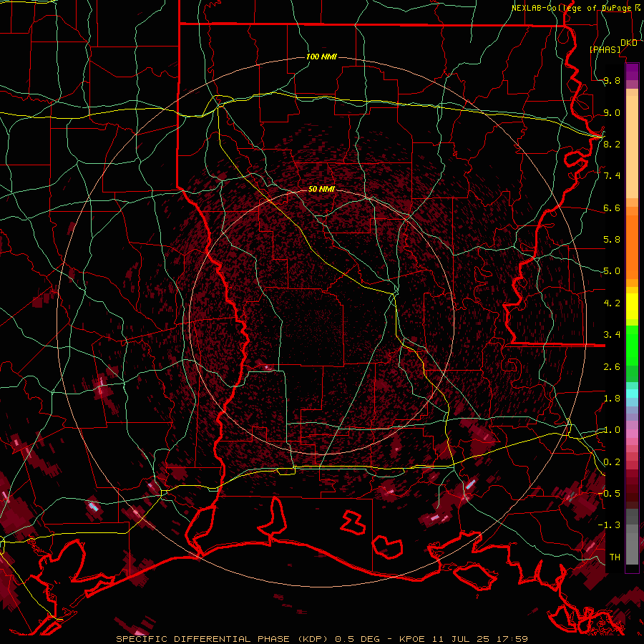Click the 2.6 value on the color scale

612,367
